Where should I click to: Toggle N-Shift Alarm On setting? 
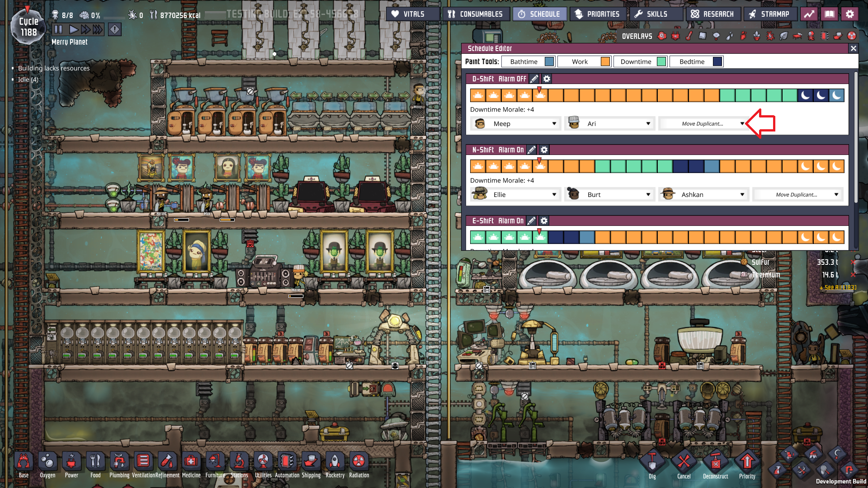(x=511, y=150)
